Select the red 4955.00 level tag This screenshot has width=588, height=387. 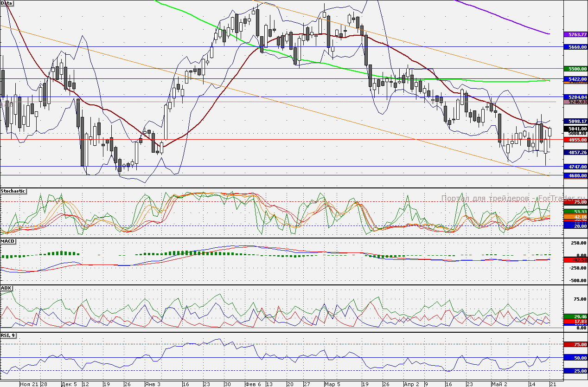pyautogui.click(x=575, y=140)
